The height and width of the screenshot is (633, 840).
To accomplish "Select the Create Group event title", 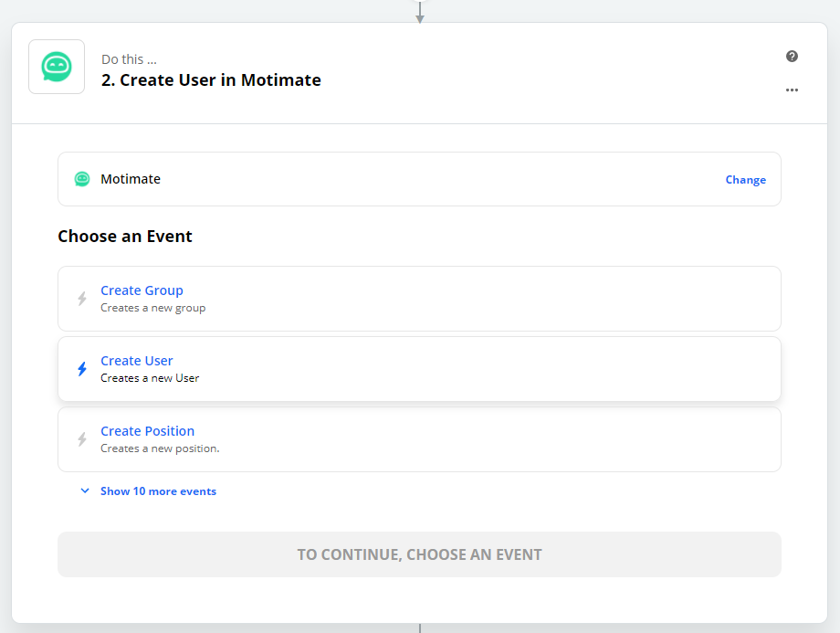I will tap(142, 290).
